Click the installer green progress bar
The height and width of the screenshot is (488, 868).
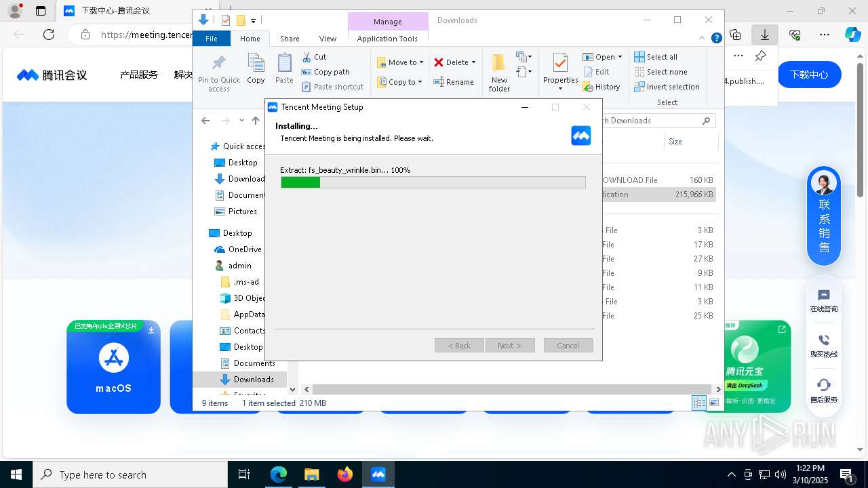click(x=300, y=182)
